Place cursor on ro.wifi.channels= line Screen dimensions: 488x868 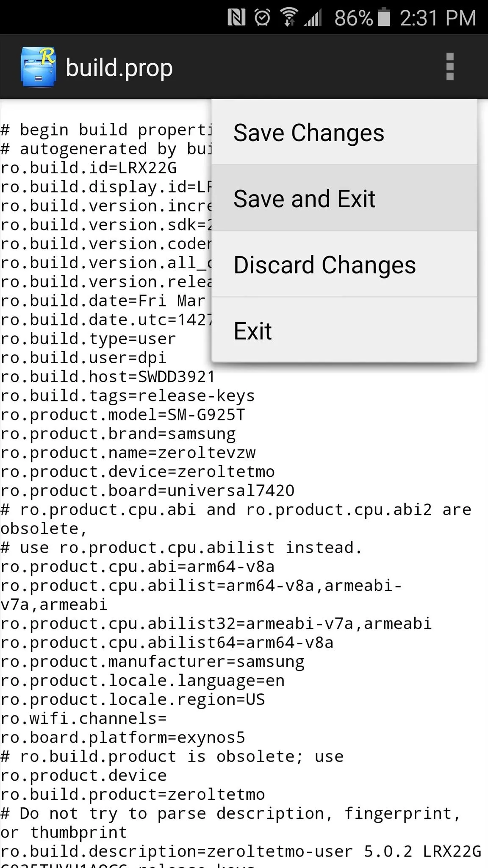pyautogui.click(x=83, y=718)
